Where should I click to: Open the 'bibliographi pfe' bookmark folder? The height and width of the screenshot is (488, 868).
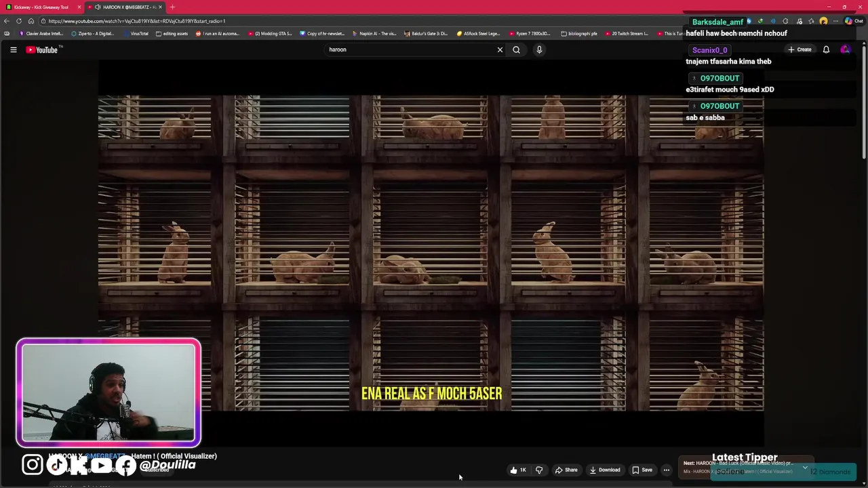click(x=578, y=33)
